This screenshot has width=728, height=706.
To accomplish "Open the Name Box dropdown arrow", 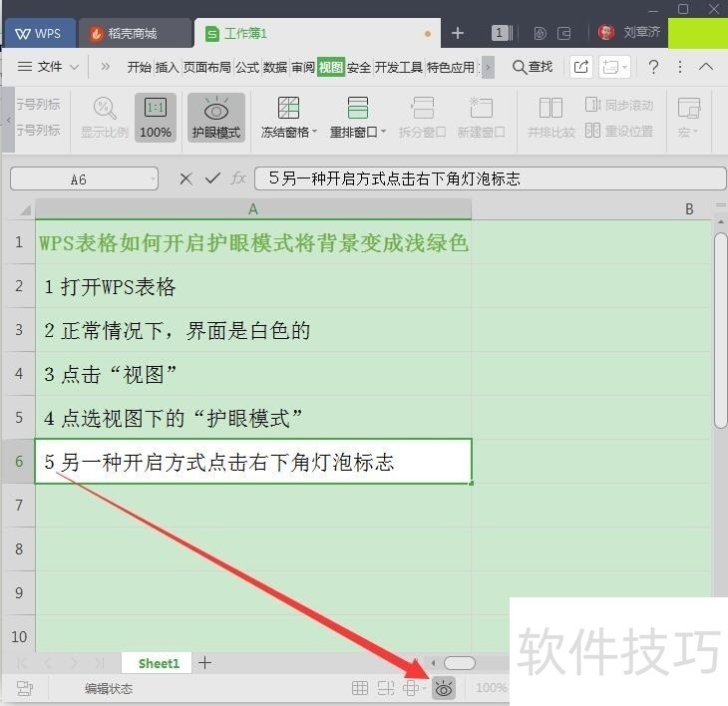I will point(153,179).
